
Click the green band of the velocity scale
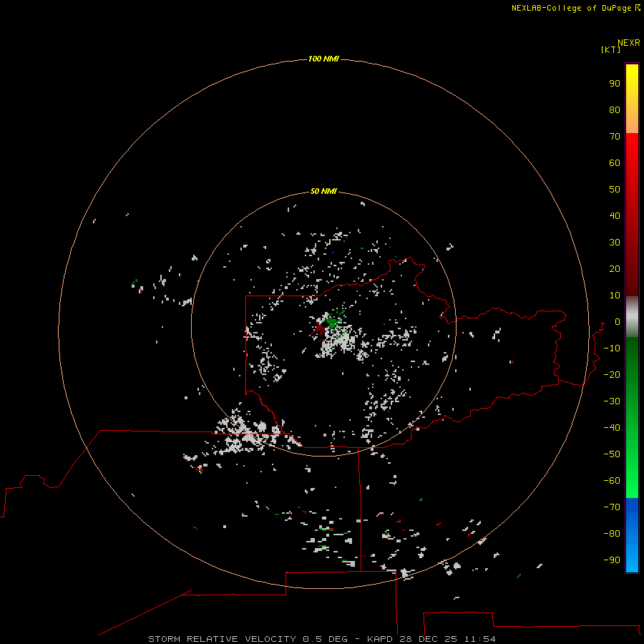click(632, 418)
